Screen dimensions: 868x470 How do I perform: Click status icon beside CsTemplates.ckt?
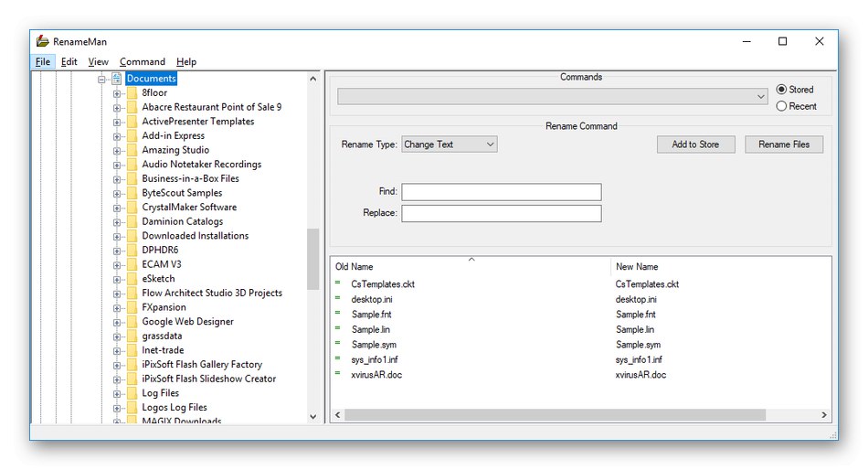click(337, 283)
